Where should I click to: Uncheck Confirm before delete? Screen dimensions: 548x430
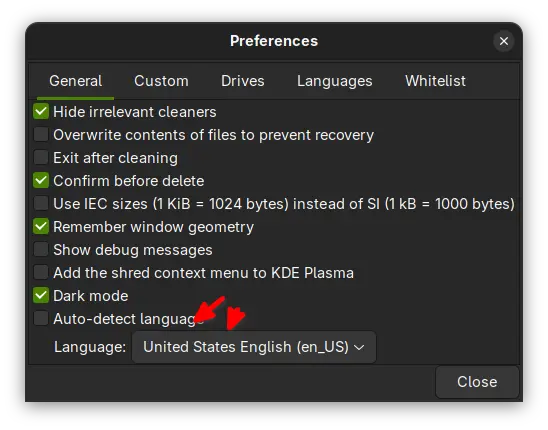point(41,181)
